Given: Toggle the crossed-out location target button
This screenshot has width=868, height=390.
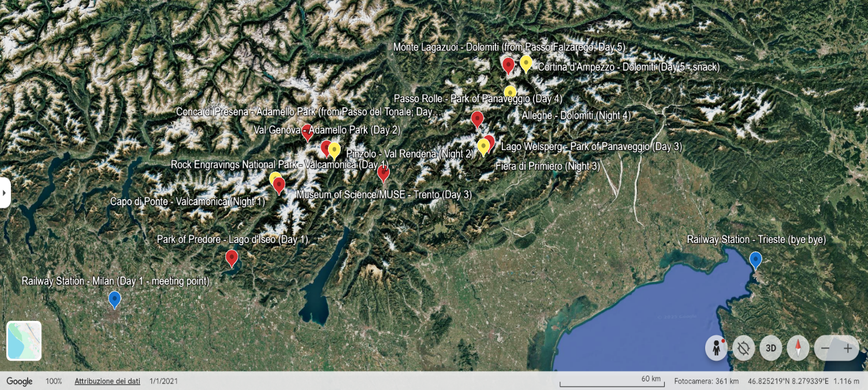Looking at the screenshot, I should [x=743, y=348].
